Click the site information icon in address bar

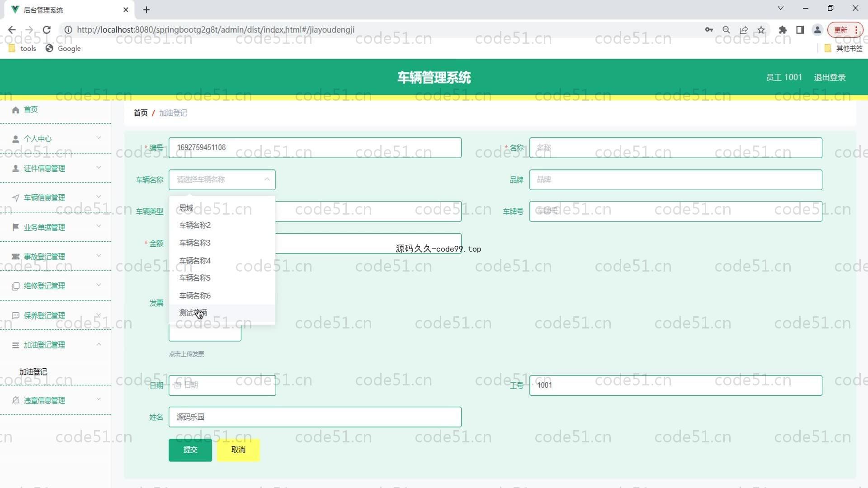click(68, 30)
